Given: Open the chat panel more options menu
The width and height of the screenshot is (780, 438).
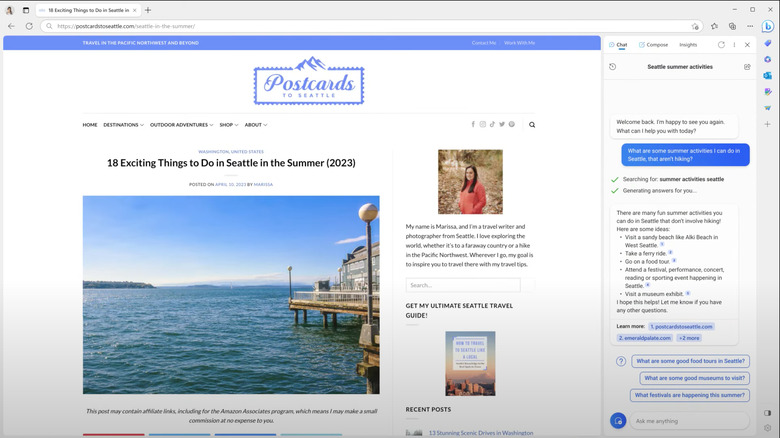Looking at the screenshot, I should point(734,45).
